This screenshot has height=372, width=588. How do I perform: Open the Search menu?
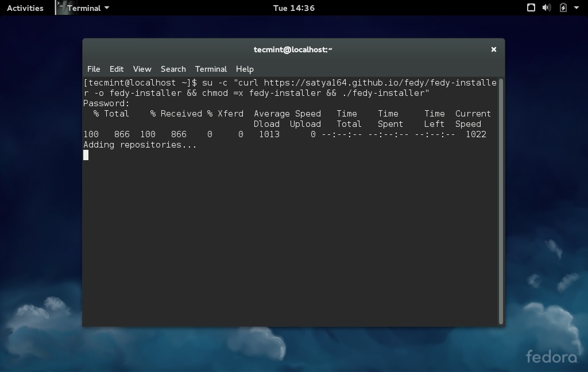[173, 69]
